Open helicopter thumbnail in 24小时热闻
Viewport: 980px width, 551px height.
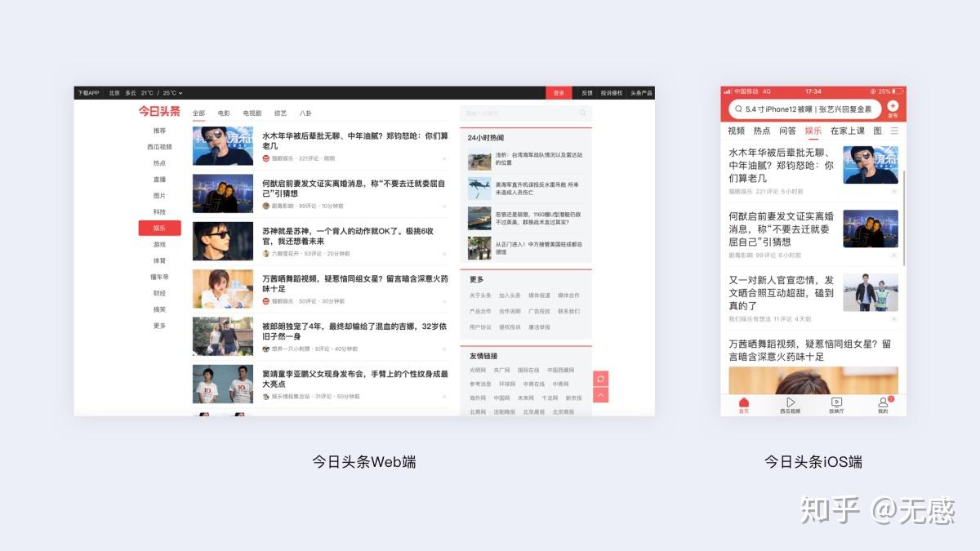[479, 189]
